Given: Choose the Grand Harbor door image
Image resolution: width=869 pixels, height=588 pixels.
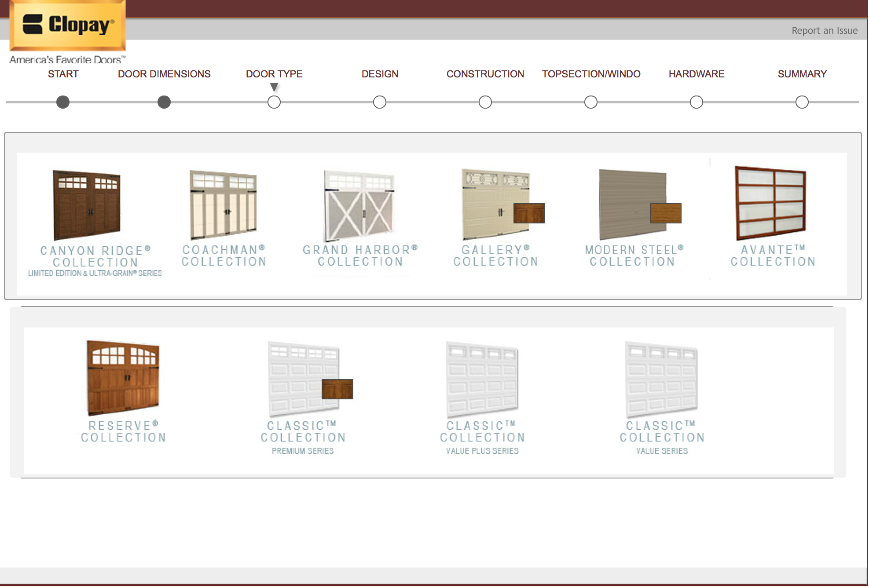Looking at the screenshot, I should 359,205.
